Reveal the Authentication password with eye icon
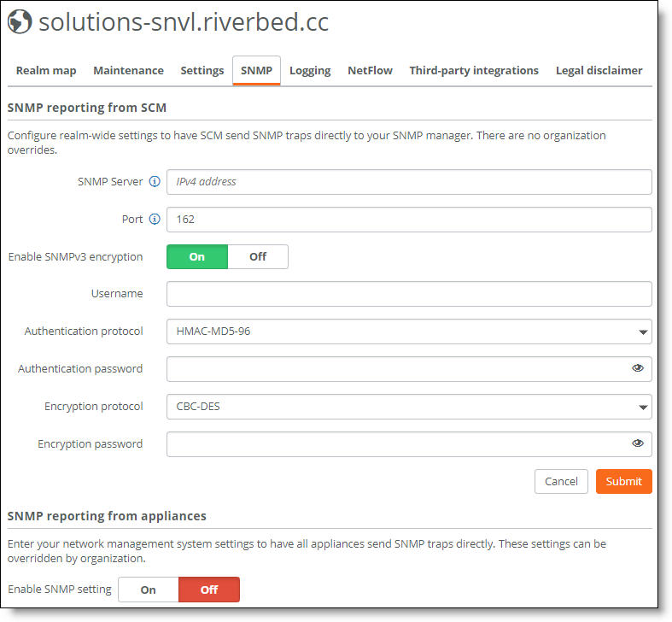The height and width of the screenshot is (622, 672). pyautogui.click(x=638, y=368)
